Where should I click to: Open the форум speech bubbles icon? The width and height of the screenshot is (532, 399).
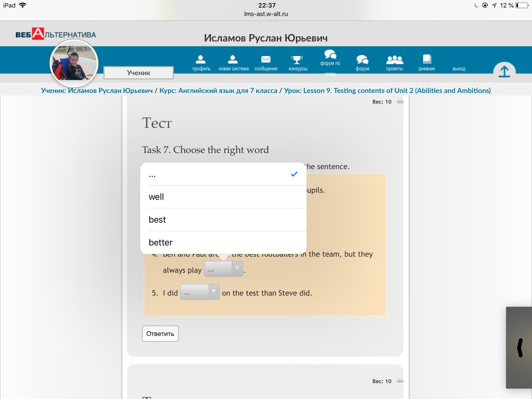(362, 59)
